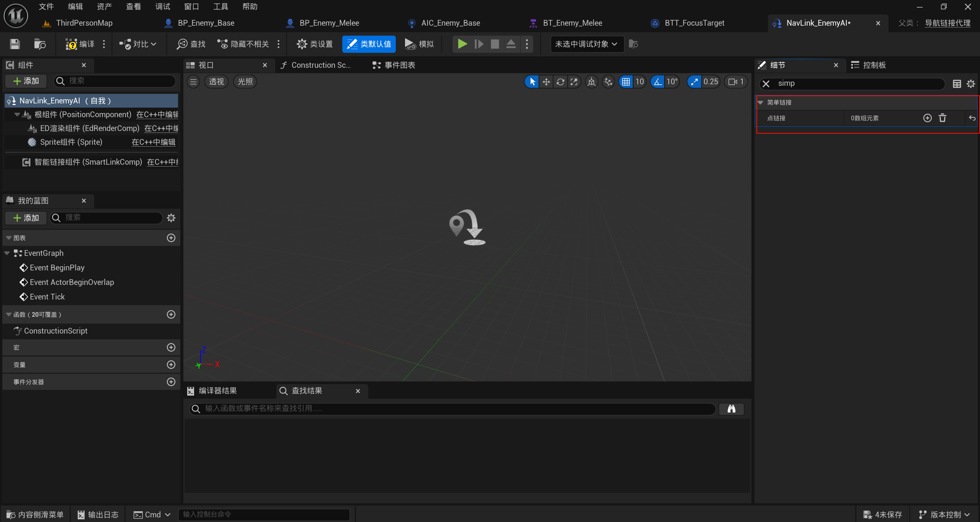The width and height of the screenshot is (980, 522).
Task: Click the binoculars find-all button
Action: tap(731, 409)
